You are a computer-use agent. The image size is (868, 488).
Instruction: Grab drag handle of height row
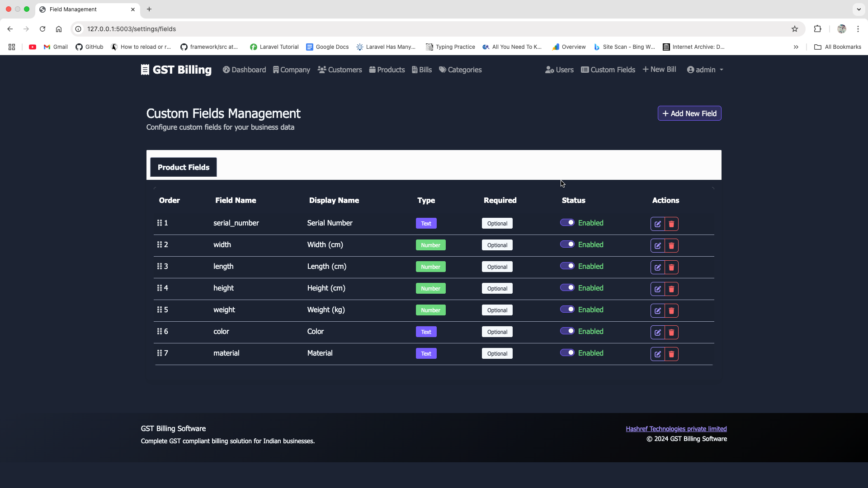pyautogui.click(x=159, y=288)
